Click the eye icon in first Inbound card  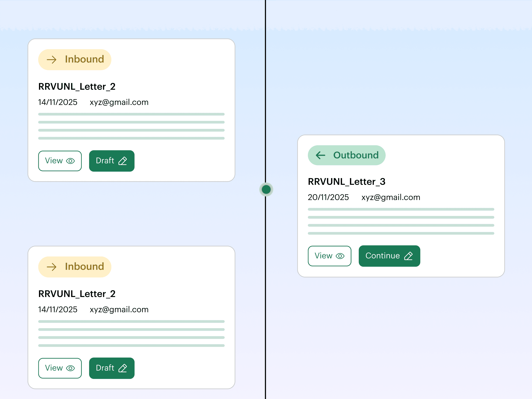click(x=70, y=161)
